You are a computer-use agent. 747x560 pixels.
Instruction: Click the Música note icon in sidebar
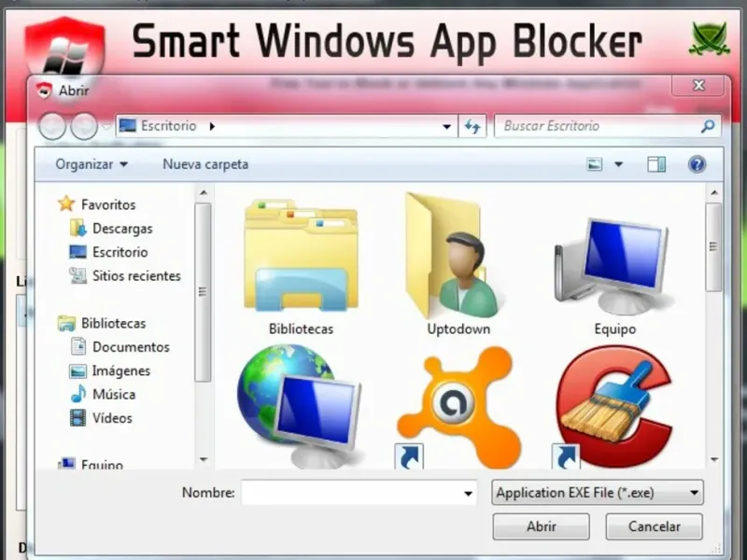click(78, 394)
